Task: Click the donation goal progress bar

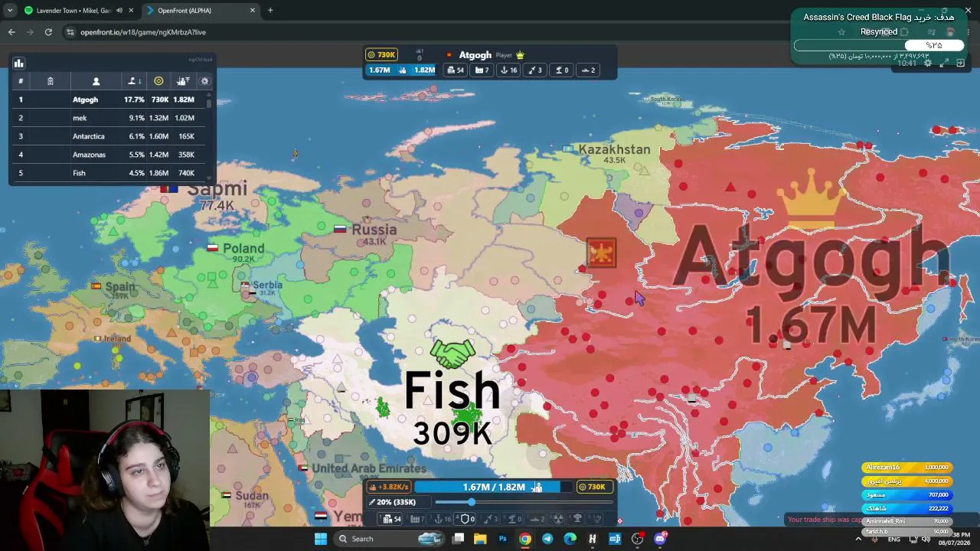Action: [x=879, y=45]
